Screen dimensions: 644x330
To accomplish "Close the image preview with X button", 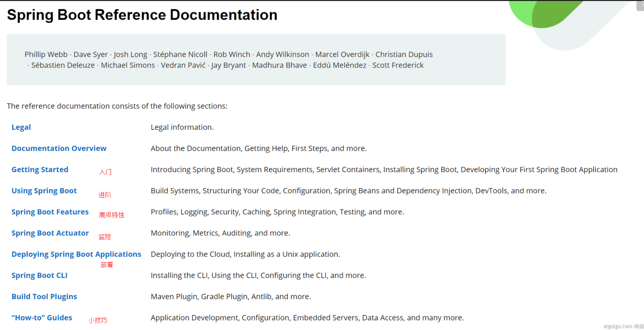I will 641,5.
